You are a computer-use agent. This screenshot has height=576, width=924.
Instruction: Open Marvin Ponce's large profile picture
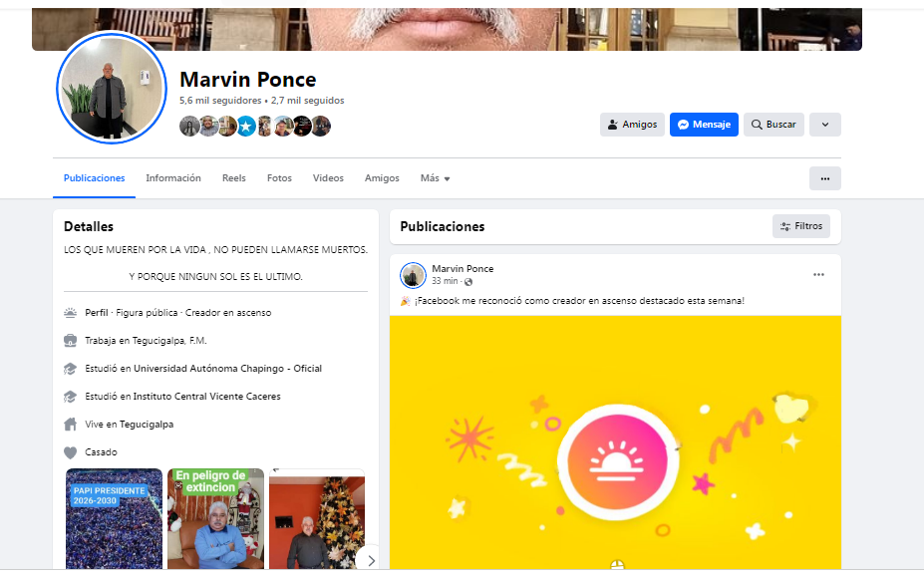(x=112, y=87)
